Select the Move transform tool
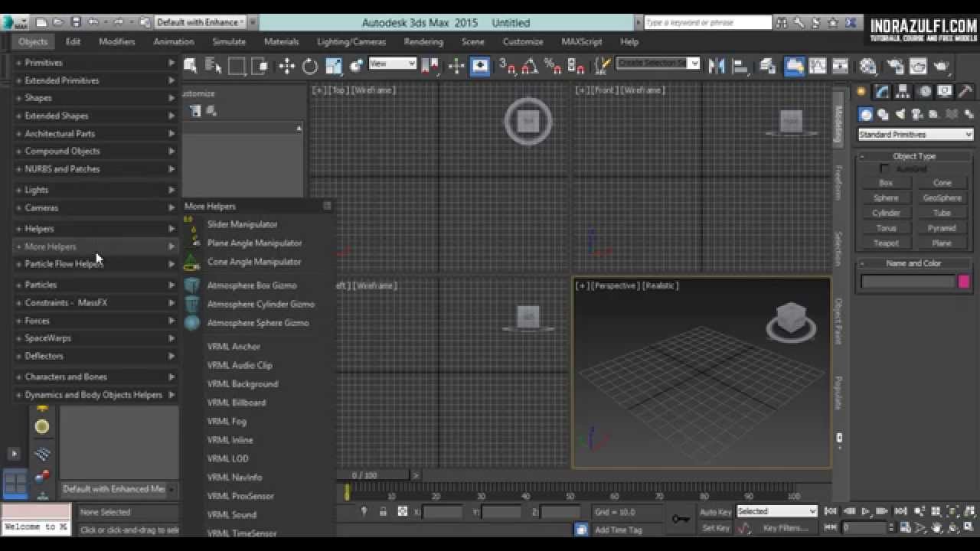980x551 pixels. (x=286, y=67)
